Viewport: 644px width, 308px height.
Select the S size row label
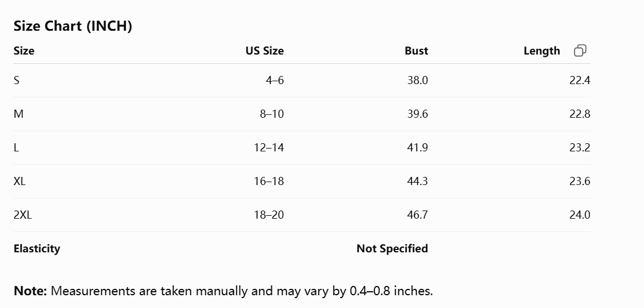click(16, 80)
